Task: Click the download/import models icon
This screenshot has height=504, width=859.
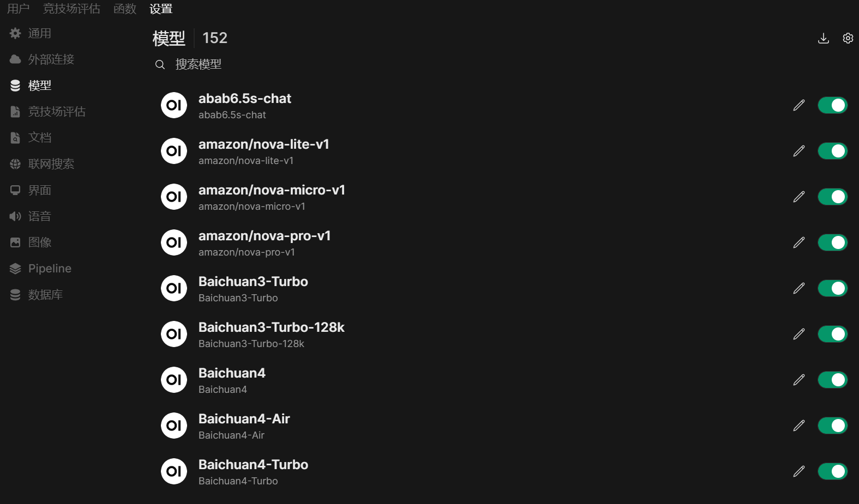Action: (824, 38)
